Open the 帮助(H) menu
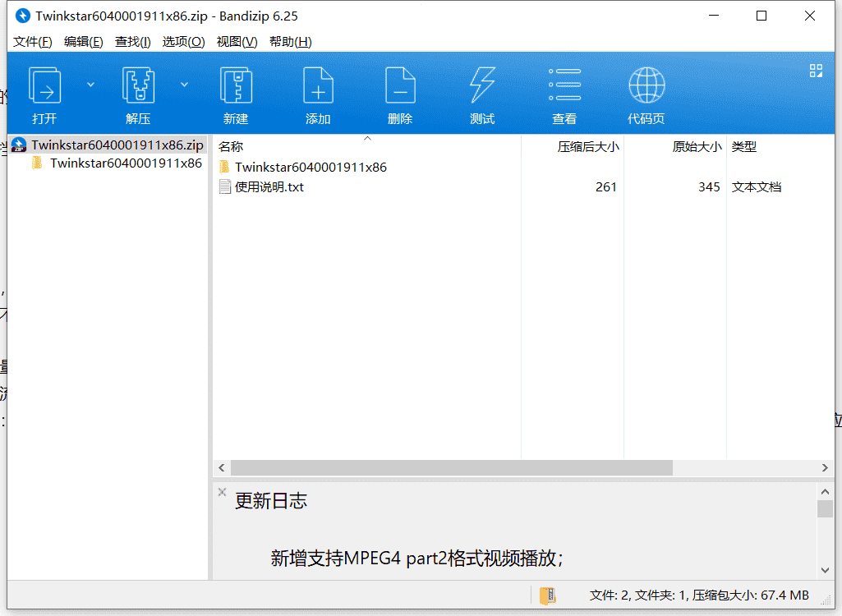The height and width of the screenshot is (616, 842). pos(290,42)
